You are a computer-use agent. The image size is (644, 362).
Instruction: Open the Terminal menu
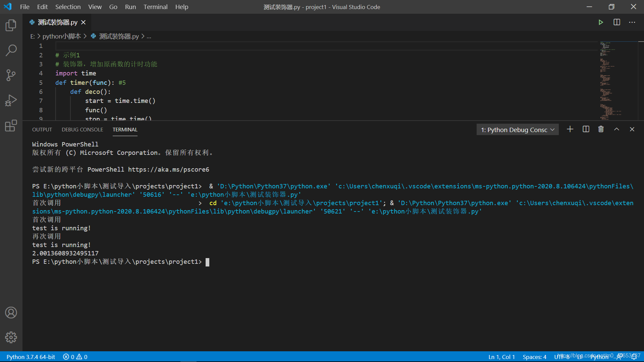155,7
